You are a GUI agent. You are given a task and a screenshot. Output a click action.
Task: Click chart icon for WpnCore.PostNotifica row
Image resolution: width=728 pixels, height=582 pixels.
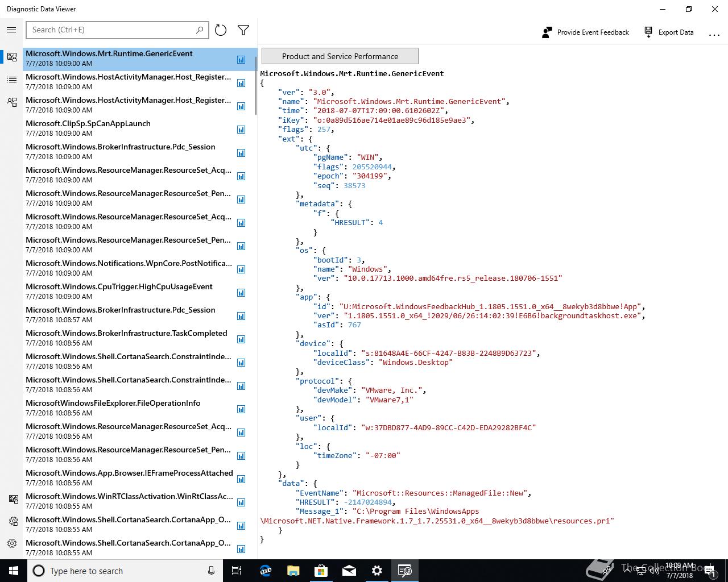click(x=241, y=269)
